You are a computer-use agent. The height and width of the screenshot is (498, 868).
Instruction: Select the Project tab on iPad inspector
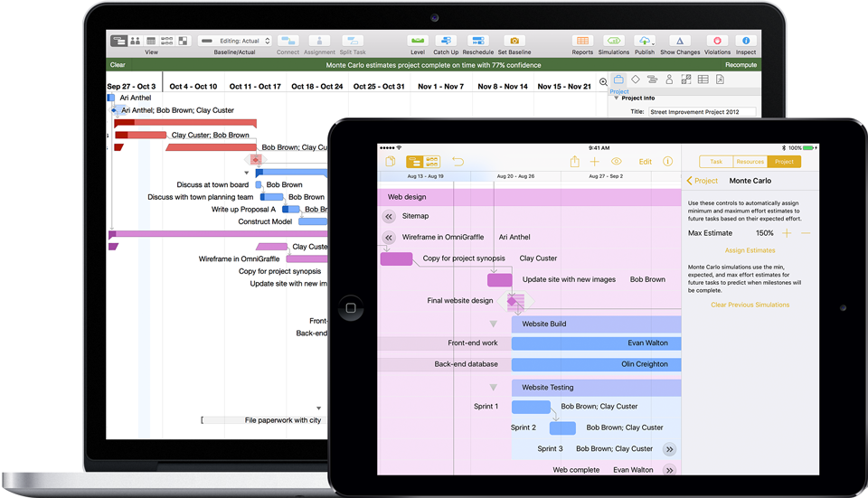point(784,162)
